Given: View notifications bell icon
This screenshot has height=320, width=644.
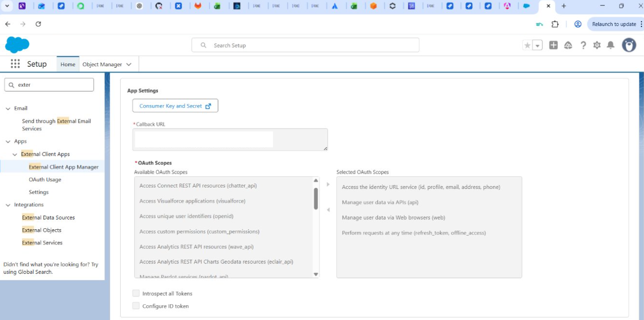Looking at the screenshot, I should tap(611, 45).
